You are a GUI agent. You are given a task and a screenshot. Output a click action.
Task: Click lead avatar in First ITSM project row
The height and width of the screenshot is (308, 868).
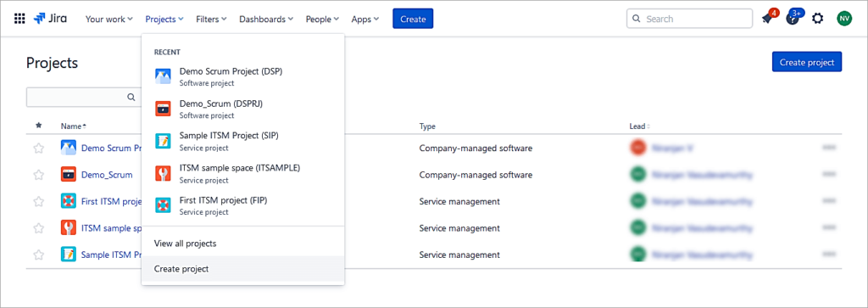638,201
